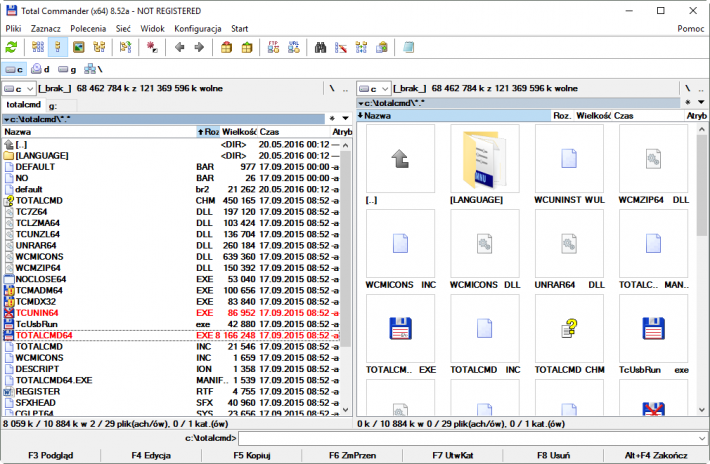The image size is (710, 464).
Task: Open file search with binoculars icon
Action: [x=321, y=47]
